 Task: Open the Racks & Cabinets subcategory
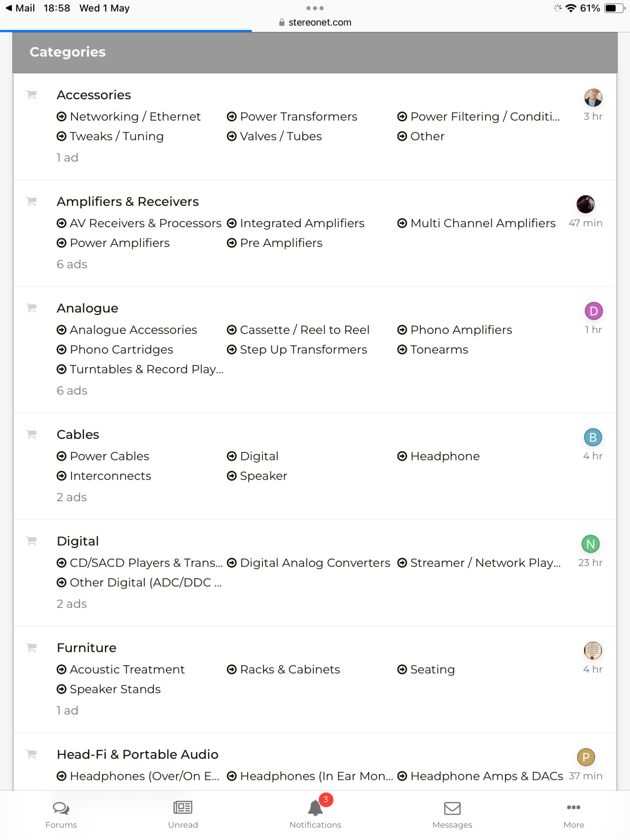(x=289, y=669)
